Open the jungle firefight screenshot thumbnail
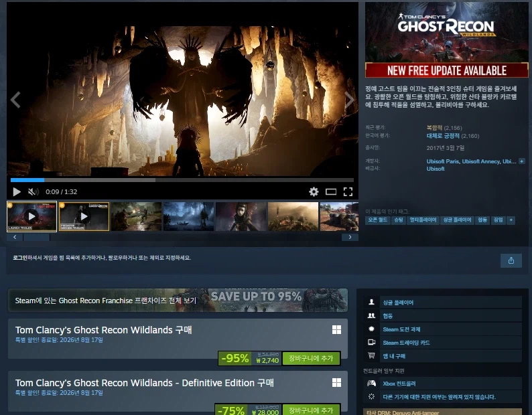The image size is (532, 415). coord(137,217)
